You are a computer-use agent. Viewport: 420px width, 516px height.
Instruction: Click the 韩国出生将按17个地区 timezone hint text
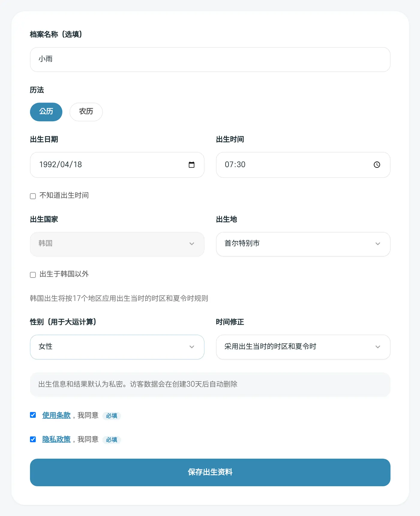pos(119,298)
